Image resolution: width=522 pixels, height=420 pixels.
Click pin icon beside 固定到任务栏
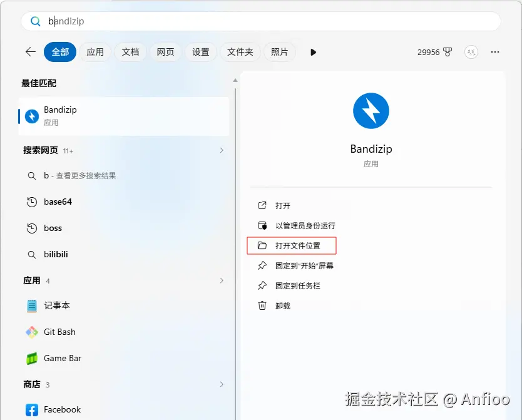(x=262, y=285)
